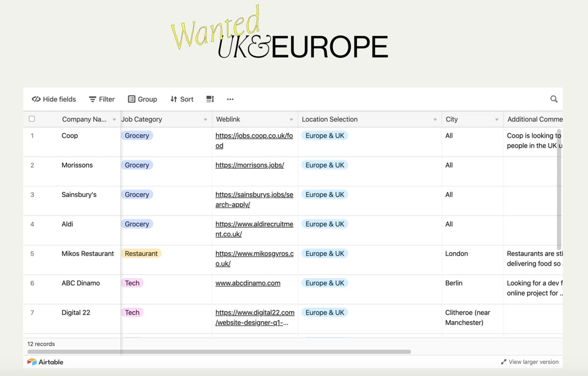Screen dimensions: 588x376
Task: Open the Filter options
Action: pos(101,99)
